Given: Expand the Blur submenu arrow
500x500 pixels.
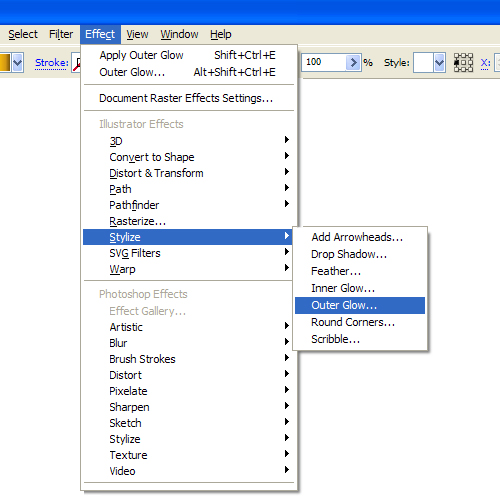Looking at the screenshot, I should point(287,342).
